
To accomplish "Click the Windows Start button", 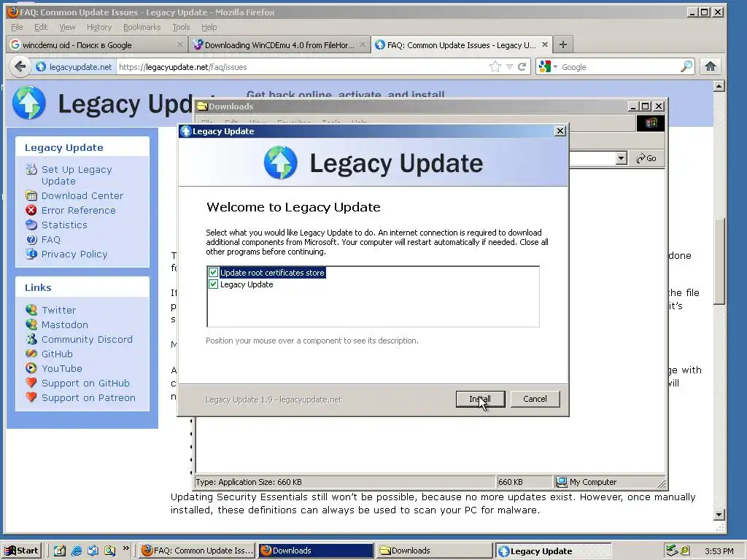I will click(x=21, y=551).
